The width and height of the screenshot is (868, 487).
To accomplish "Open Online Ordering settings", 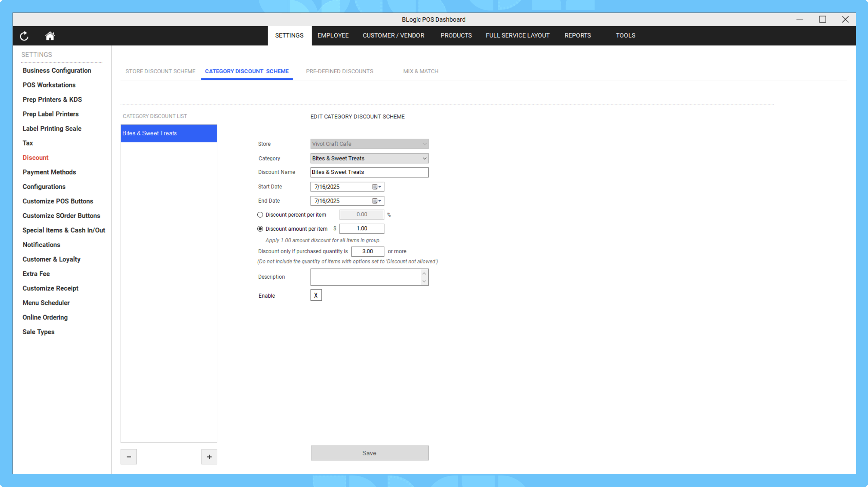I will (45, 317).
